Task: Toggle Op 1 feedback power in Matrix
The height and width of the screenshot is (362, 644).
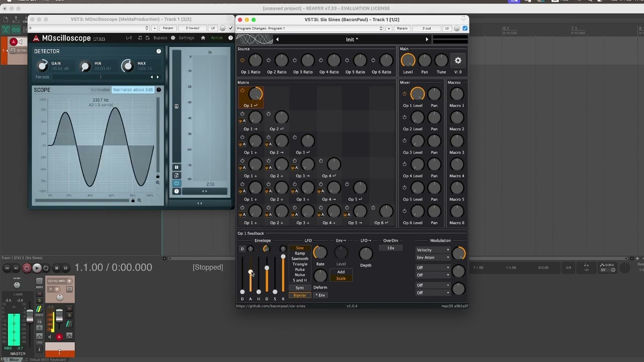Action: click(x=243, y=90)
